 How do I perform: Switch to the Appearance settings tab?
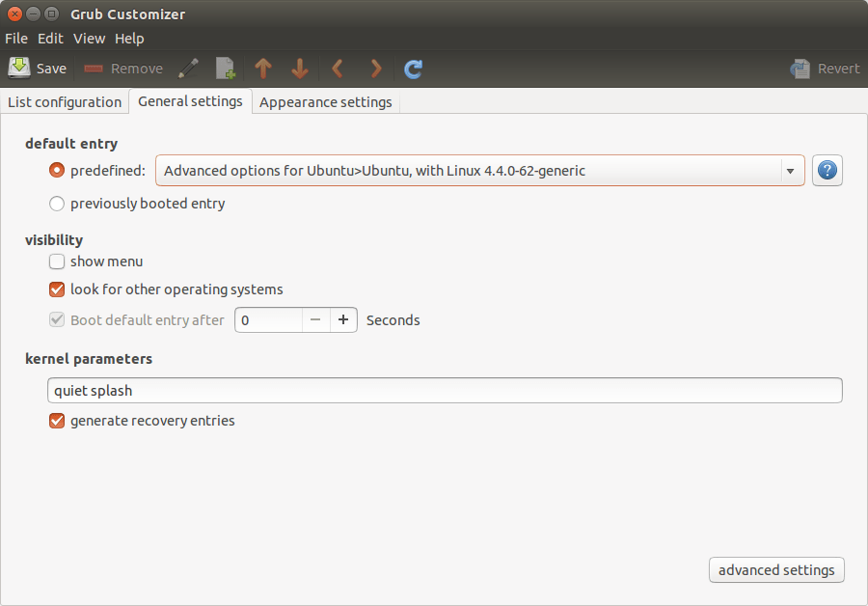pyautogui.click(x=325, y=101)
